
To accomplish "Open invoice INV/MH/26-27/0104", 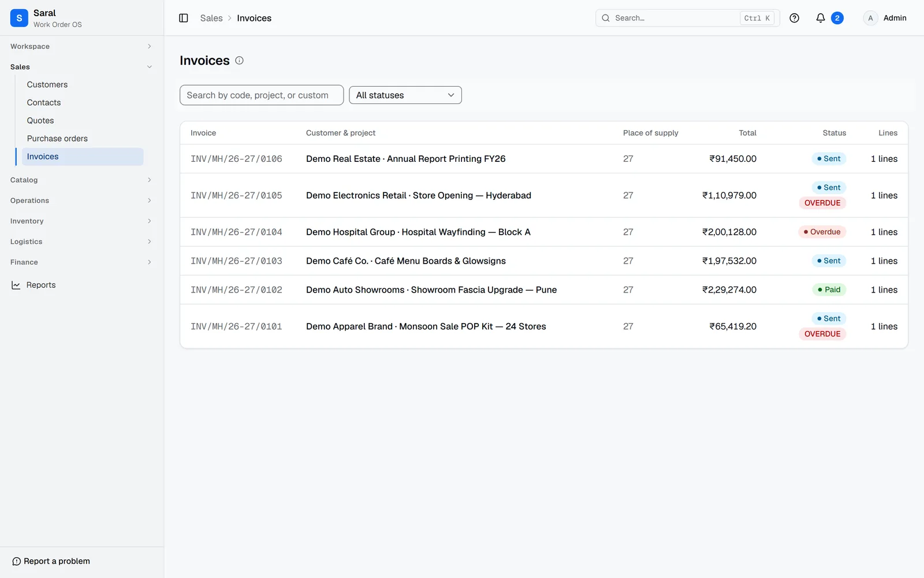I will click(236, 232).
